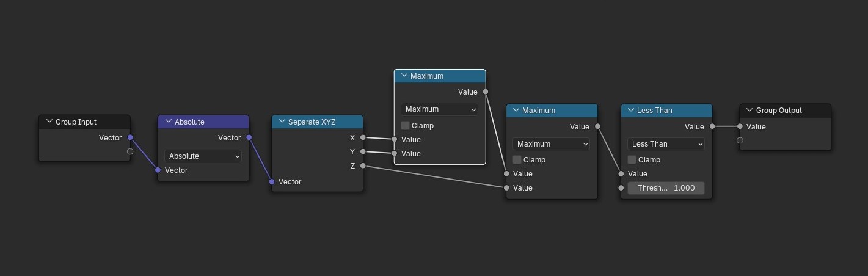
Task: Enable Clamp on the second Maximum node
Action: (517, 159)
